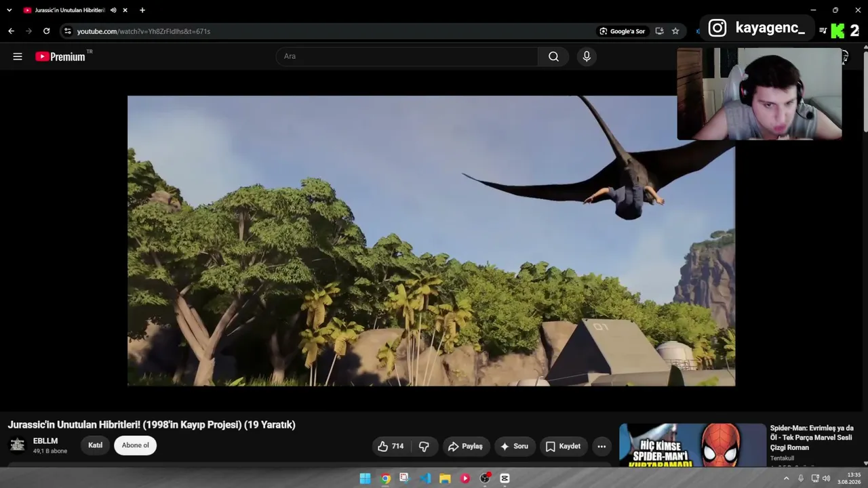View site information in the address bar

tap(66, 31)
